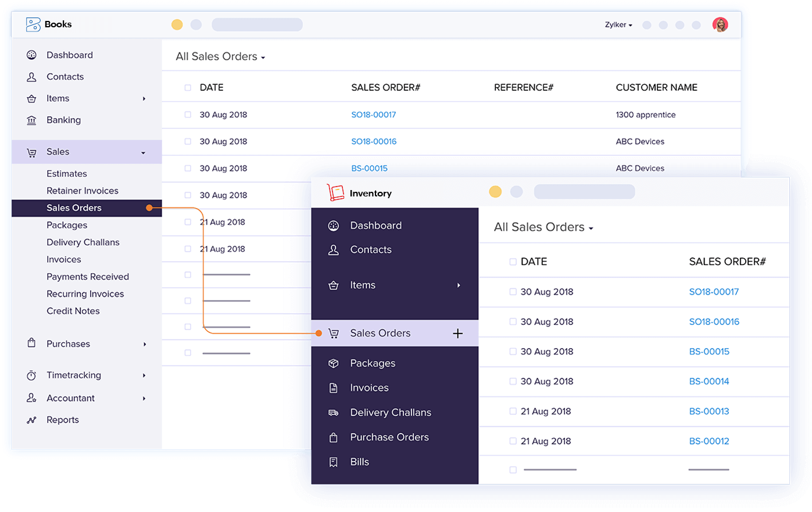Click the Dashboard icon in Inventory sidebar
Image resolution: width=812 pixels, height=512 pixels.
[x=334, y=225]
